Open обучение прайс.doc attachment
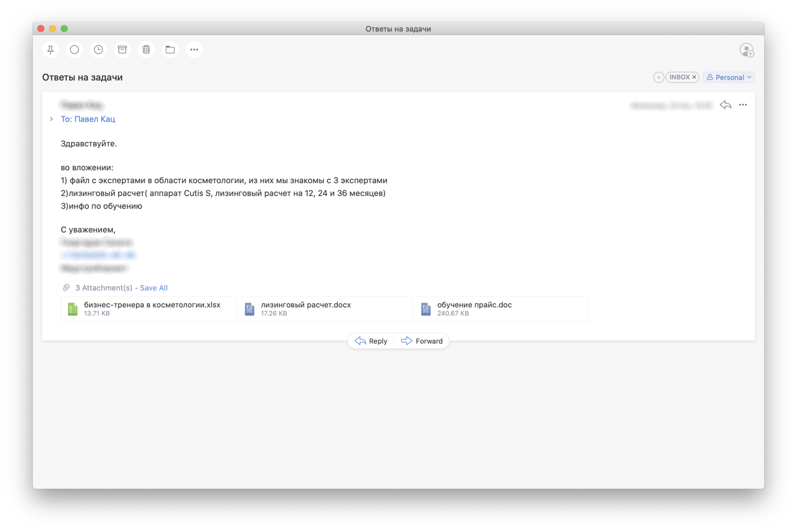The image size is (797, 532). (x=501, y=309)
